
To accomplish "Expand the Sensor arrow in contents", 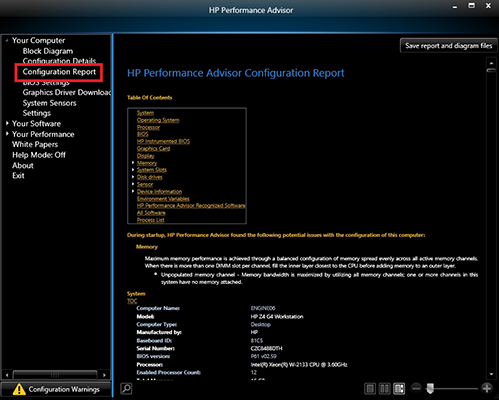I will pos(133,184).
